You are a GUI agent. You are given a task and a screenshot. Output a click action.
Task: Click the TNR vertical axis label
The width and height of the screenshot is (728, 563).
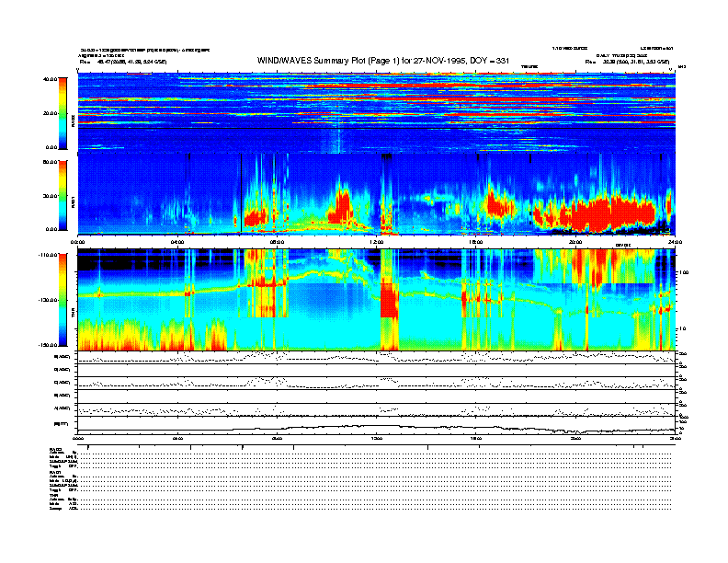(x=73, y=315)
